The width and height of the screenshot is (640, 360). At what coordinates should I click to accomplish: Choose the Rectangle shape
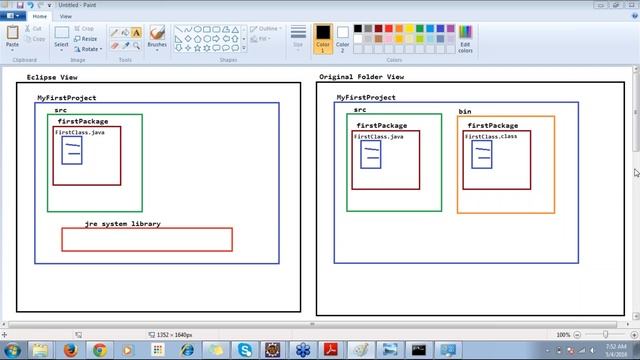[207, 30]
